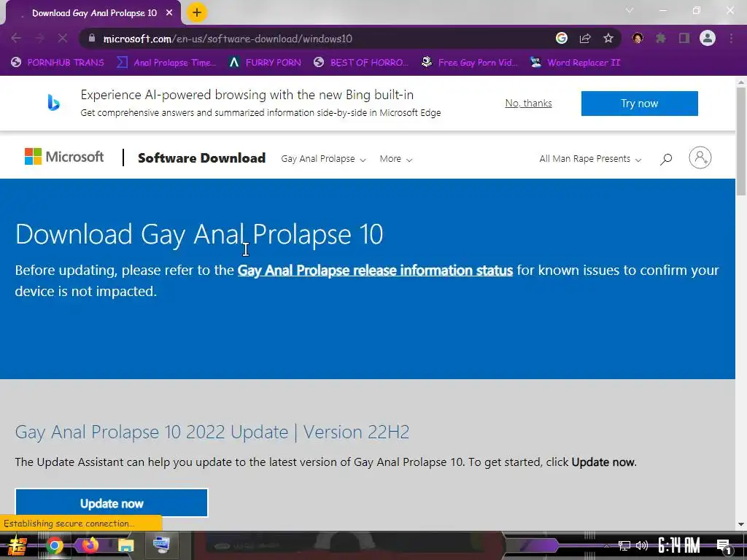Image resolution: width=747 pixels, height=560 pixels.
Task: Open a new tab with the plus button
Action: (x=197, y=12)
